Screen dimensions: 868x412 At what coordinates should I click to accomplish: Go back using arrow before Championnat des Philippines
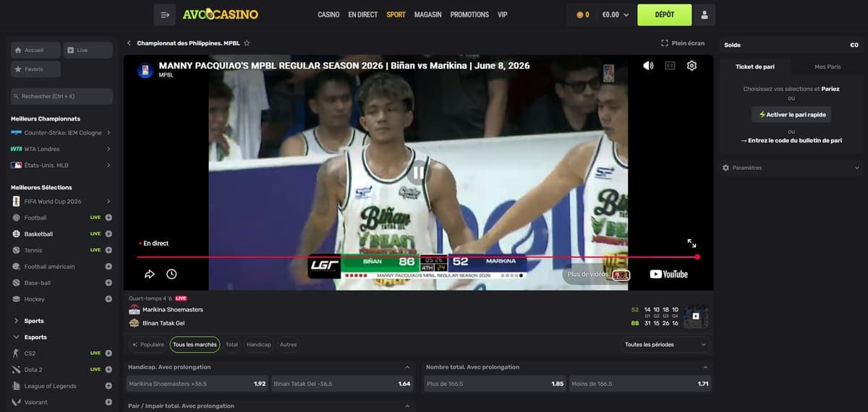[x=129, y=43]
